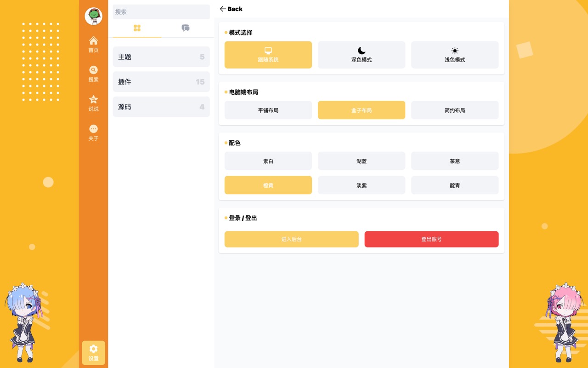The width and height of the screenshot is (588, 368).
Task: Open the 主题 category with 5 items
Action: [161, 57]
